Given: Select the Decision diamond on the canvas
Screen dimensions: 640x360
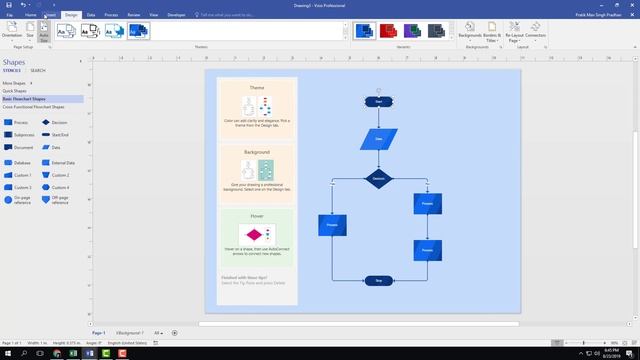Looking at the screenshot, I should pyautogui.click(x=378, y=179).
